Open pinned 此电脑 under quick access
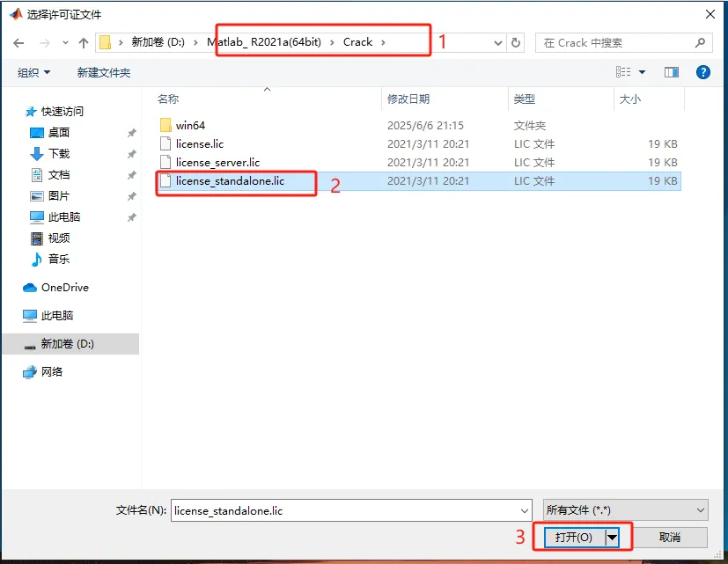Image resolution: width=728 pixels, height=564 pixels. [x=64, y=217]
